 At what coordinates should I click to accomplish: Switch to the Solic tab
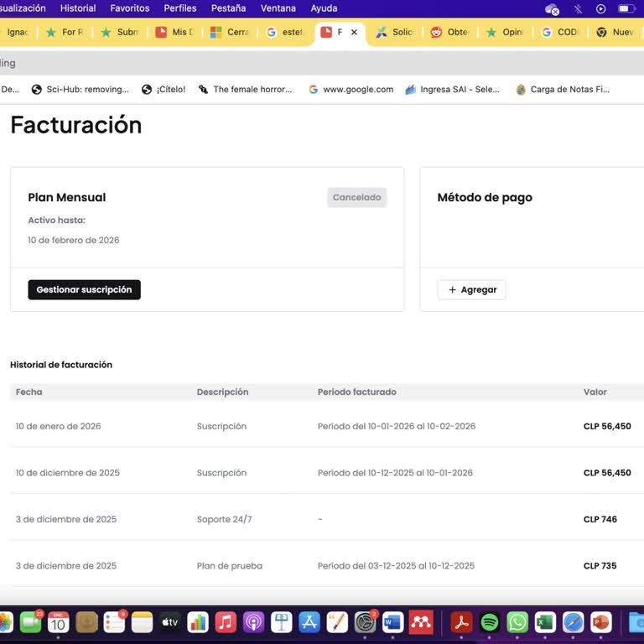click(395, 32)
